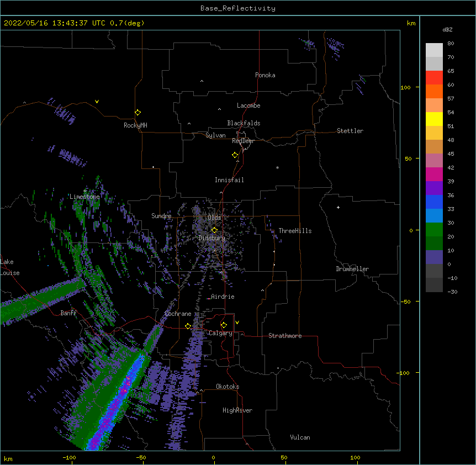The width and height of the screenshot is (476, 465).
Task: Click the 0.7(deg) elevation angle text
Action: (127, 23)
